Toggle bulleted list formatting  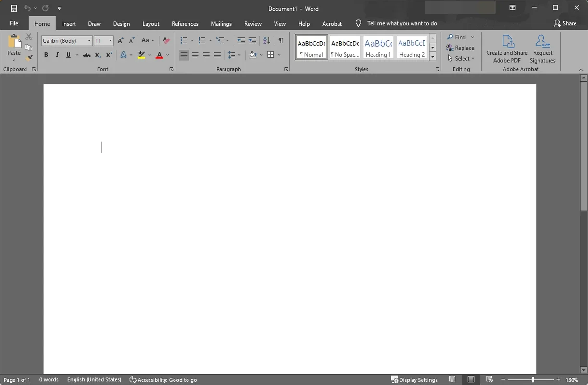click(x=184, y=40)
